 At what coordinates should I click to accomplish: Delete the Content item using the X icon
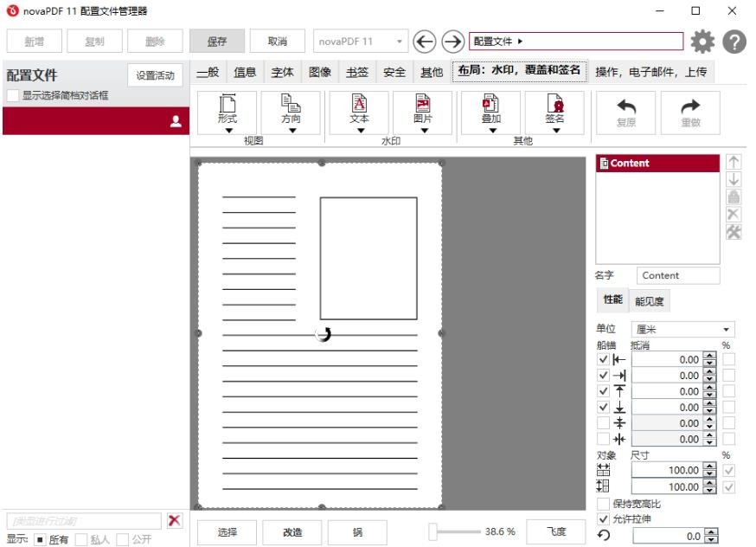pos(733,213)
